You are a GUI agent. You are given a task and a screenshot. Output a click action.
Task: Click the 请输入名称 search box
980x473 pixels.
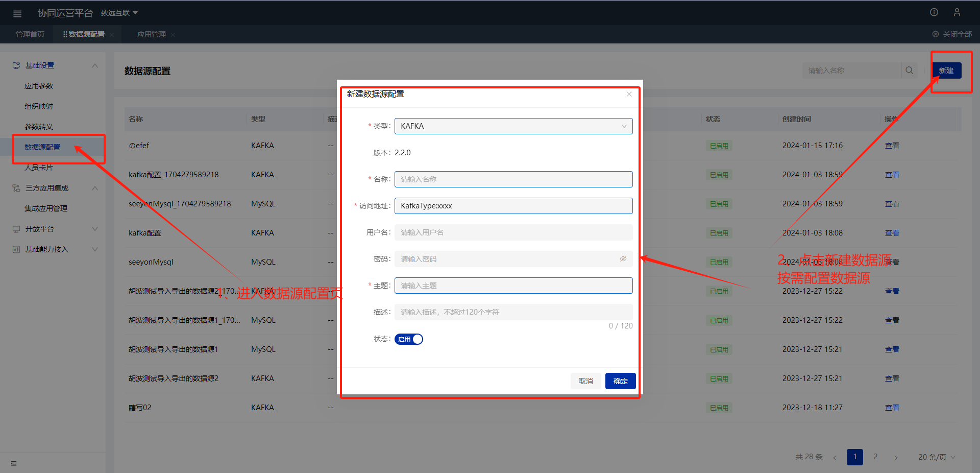click(x=852, y=70)
